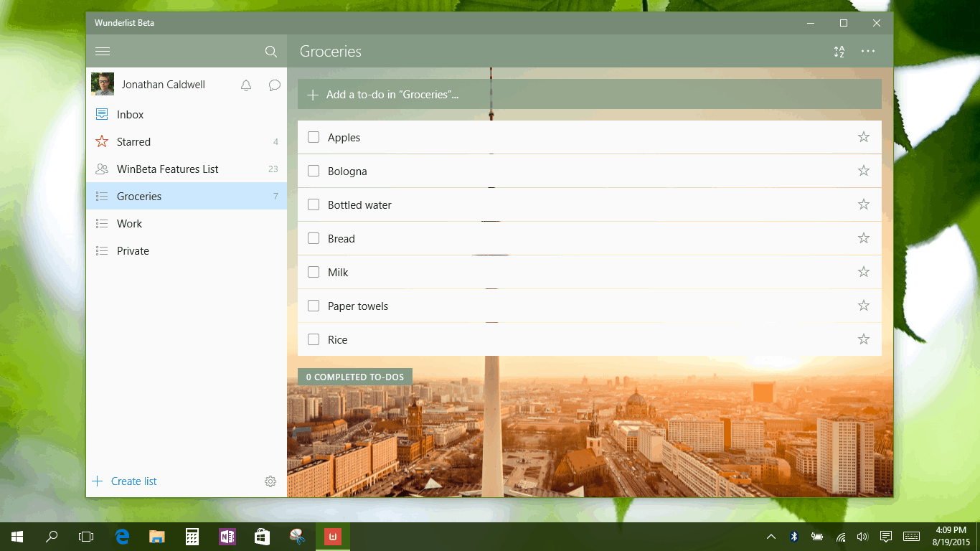Open the hamburger menu in sidebar

coord(103,52)
